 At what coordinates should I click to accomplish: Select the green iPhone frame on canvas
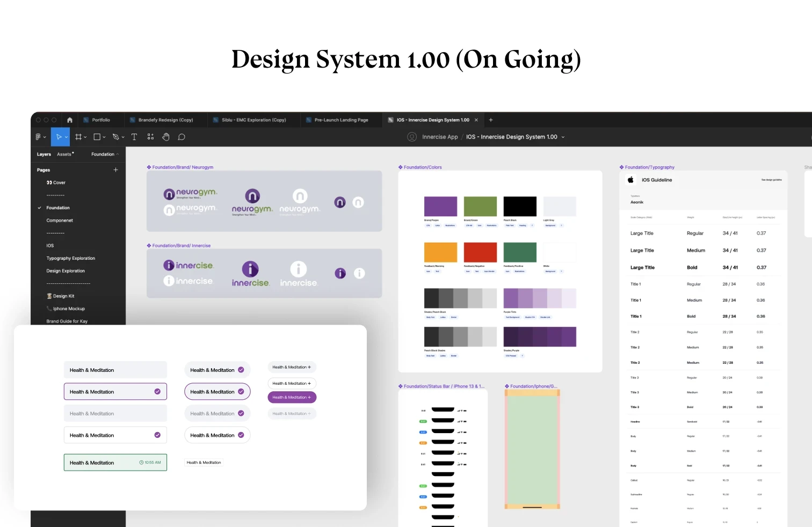[532, 450]
